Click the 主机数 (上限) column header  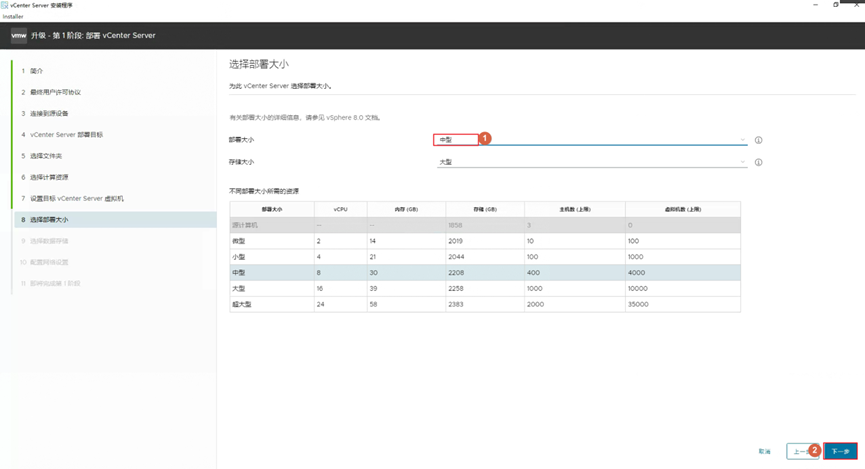pyautogui.click(x=575, y=209)
